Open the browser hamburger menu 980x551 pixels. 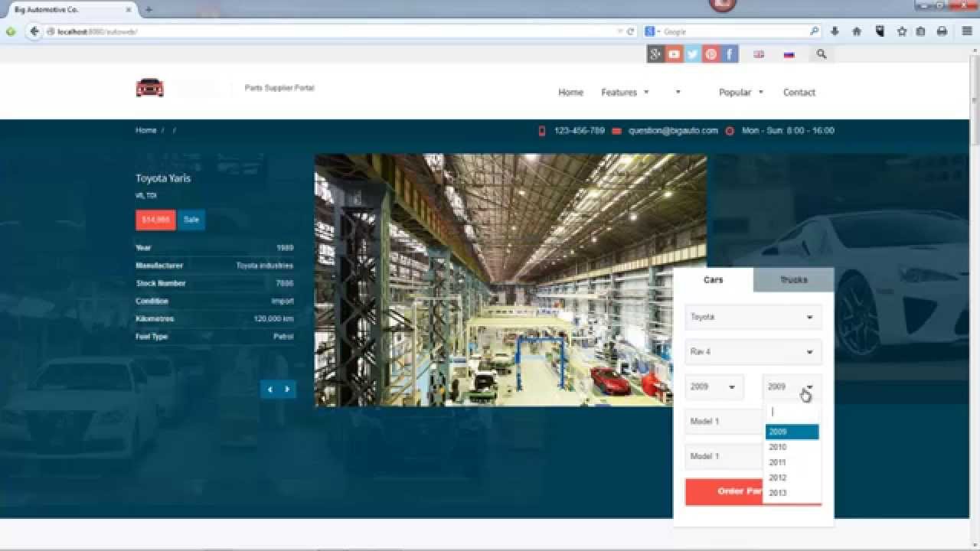[x=967, y=31]
